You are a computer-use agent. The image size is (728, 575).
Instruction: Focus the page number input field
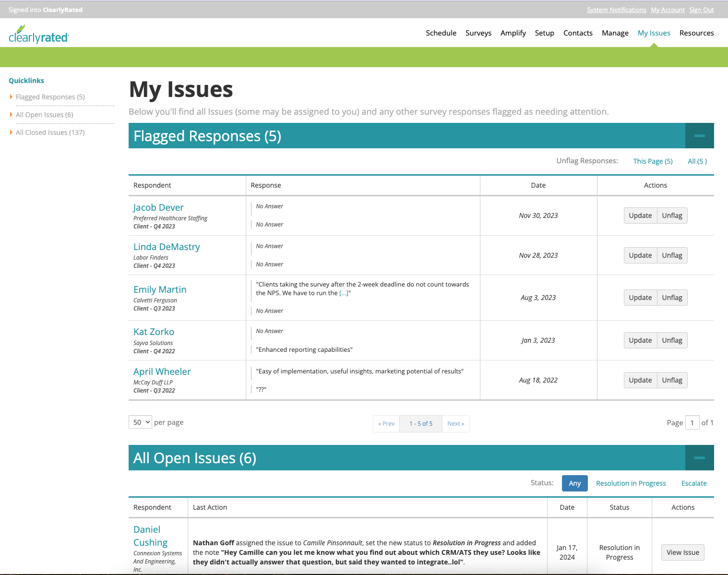tap(692, 423)
